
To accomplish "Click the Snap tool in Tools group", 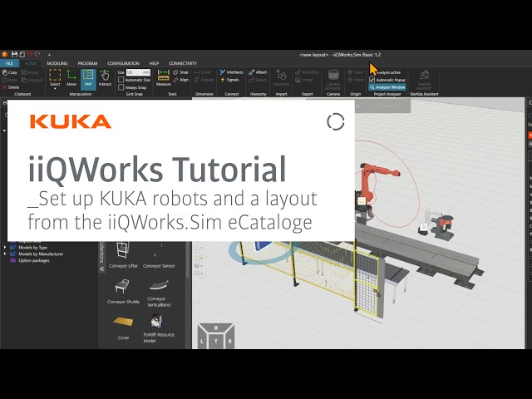I will [180, 72].
